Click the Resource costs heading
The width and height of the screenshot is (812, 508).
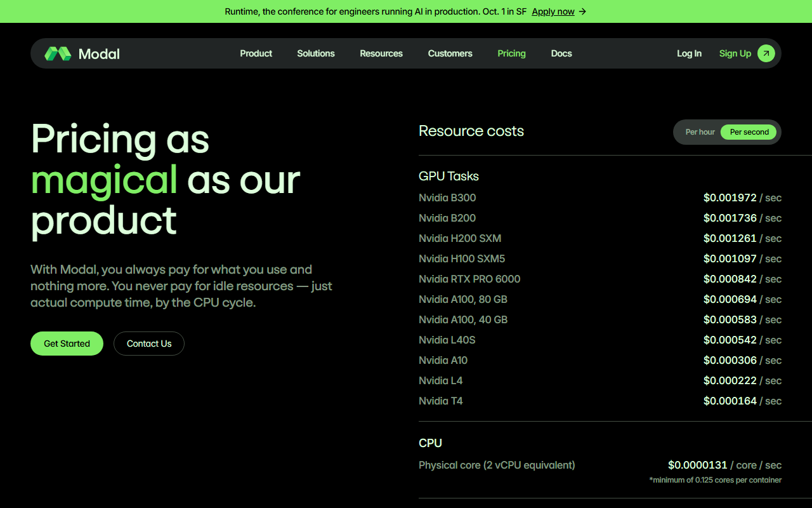tap(471, 131)
